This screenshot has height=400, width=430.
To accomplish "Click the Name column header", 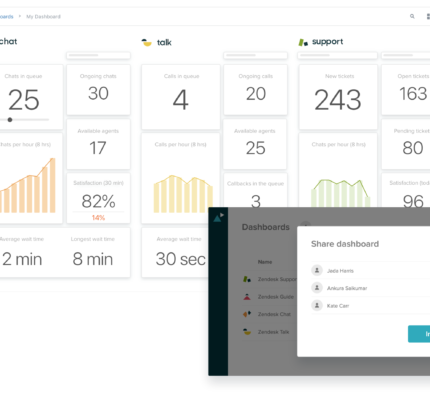I will pyautogui.click(x=265, y=262).
